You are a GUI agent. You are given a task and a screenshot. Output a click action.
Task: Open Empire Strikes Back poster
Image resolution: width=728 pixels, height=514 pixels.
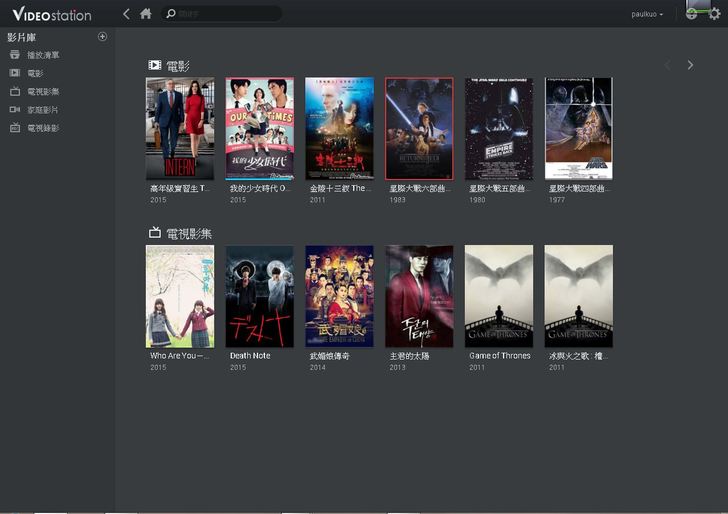click(499, 129)
